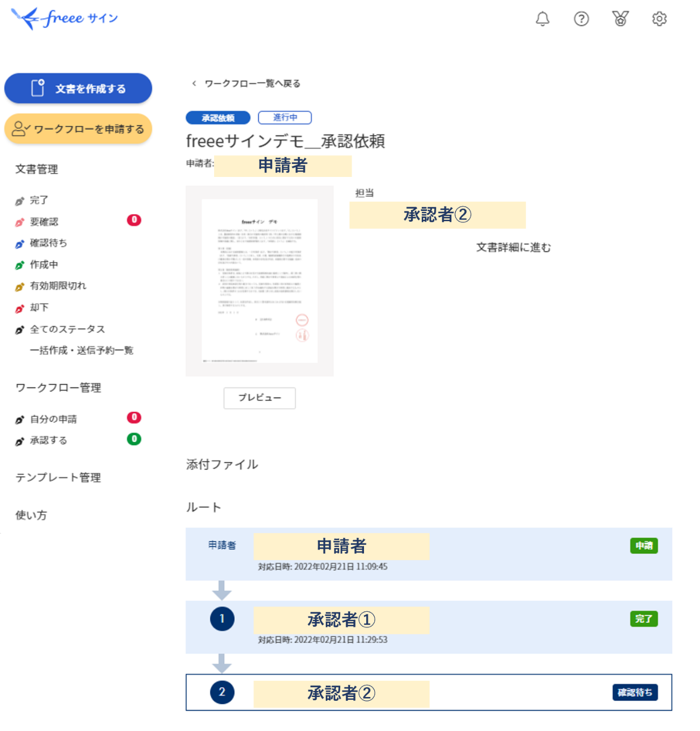Click the green 完了 badge

click(x=644, y=619)
